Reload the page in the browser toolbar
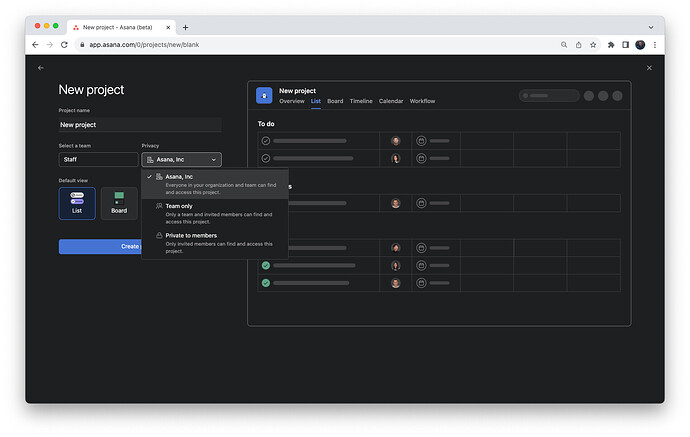This screenshot has height=437, width=690. point(64,45)
